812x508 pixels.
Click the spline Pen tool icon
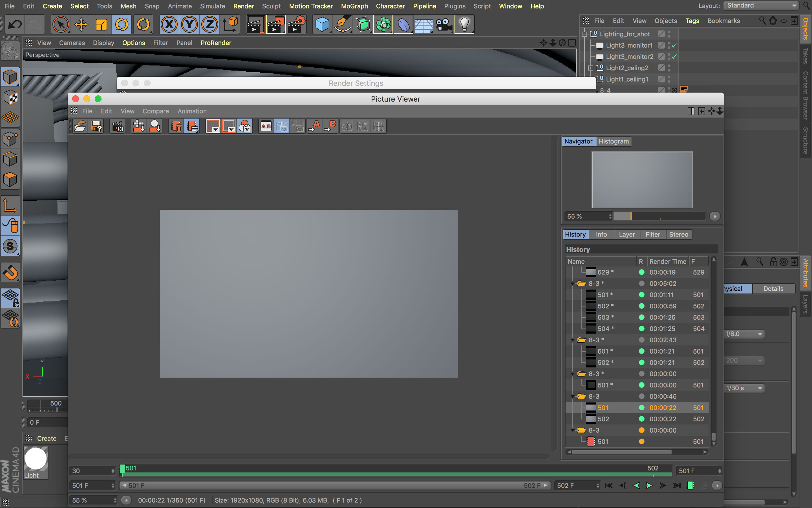pyautogui.click(x=343, y=25)
